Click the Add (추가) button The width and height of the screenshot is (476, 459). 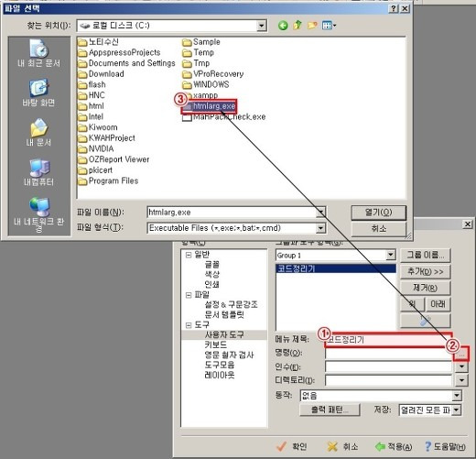(426, 271)
